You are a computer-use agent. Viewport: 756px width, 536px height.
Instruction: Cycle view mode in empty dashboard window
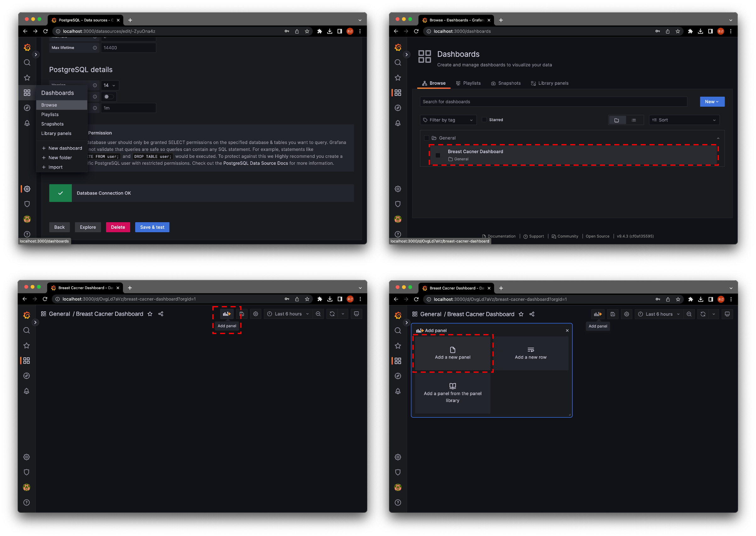pyautogui.click(x=356, y=314)
